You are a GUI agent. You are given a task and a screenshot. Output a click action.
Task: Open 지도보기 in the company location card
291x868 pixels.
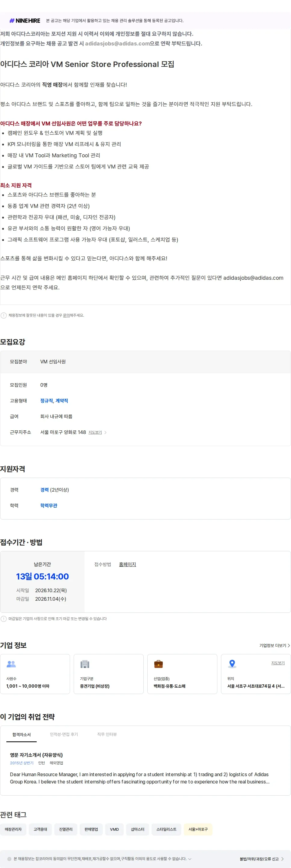[x=278, y=663]
